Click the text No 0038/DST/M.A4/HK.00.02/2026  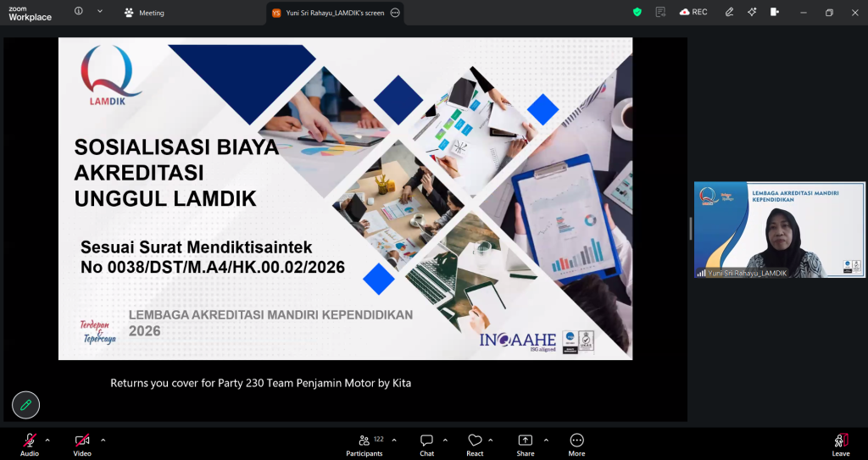point(213,268)
